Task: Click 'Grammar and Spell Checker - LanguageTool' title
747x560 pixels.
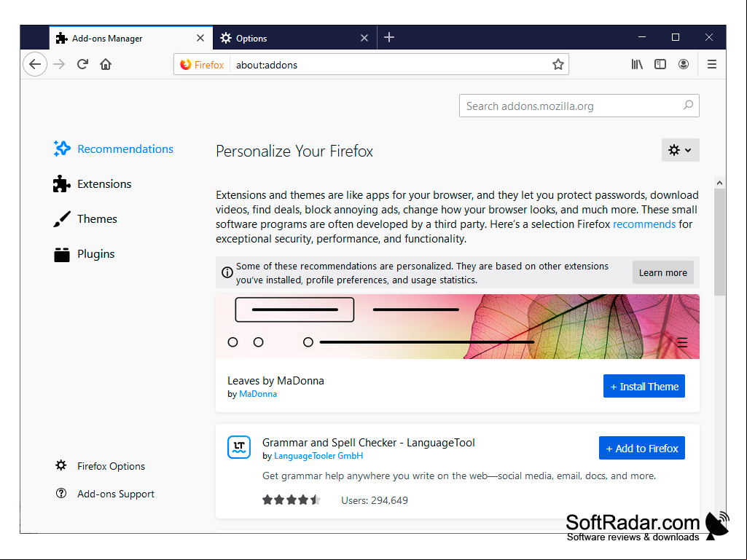Action: pyautogui.click(x=368, y=443)
